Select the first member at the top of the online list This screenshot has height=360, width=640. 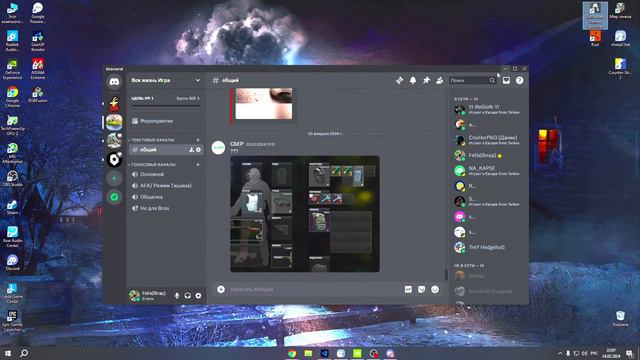489,109
